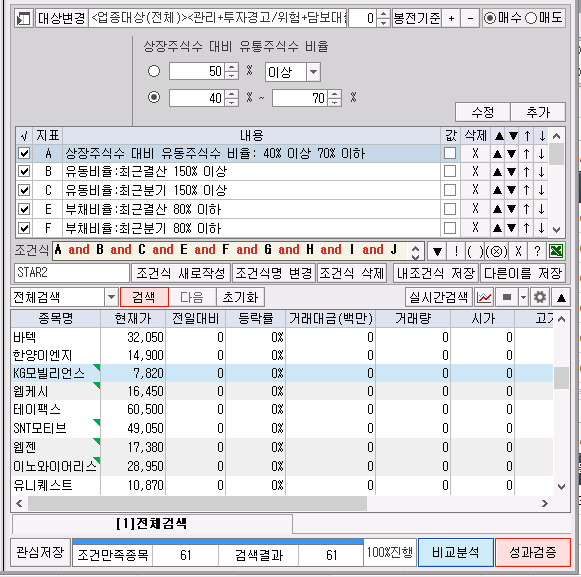581x577 pixels.
Task: Click the plus button next to 봉전기준
Action: click(x=451, y=18)
